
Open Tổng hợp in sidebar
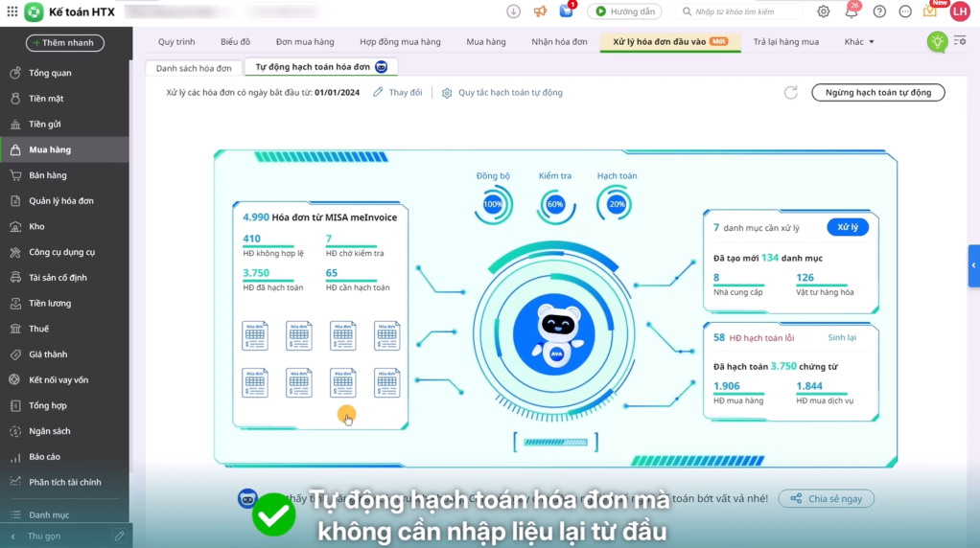coord(65,405)
